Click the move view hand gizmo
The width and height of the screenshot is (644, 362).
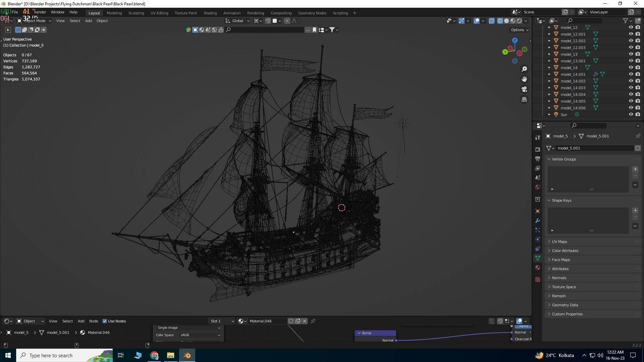[x=524, y=79]
